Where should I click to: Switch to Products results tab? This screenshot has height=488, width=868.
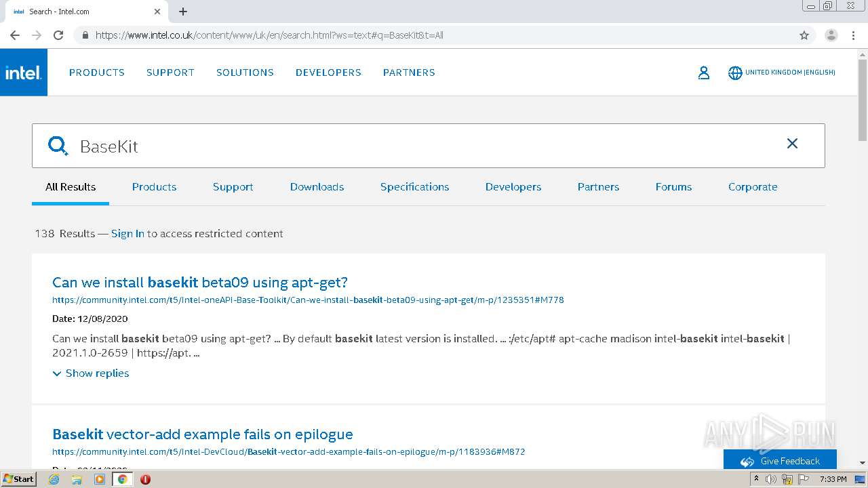pos(154,187)
